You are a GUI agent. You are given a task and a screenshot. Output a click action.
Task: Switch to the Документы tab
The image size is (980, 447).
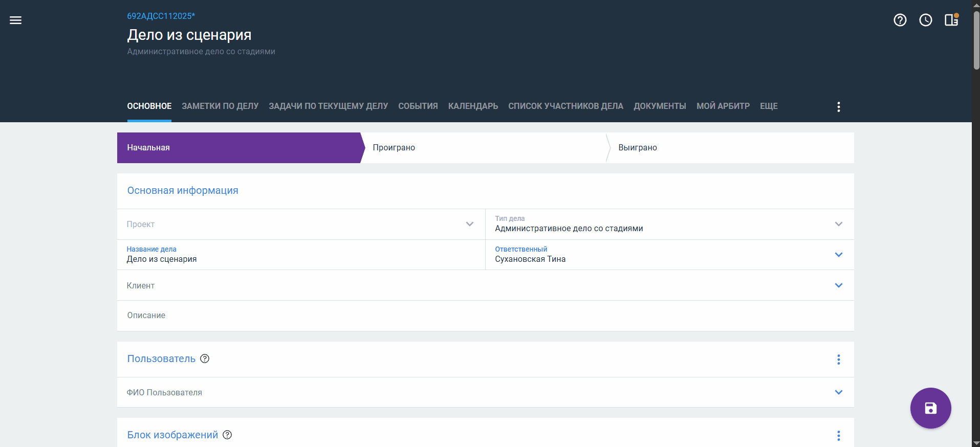659,106
